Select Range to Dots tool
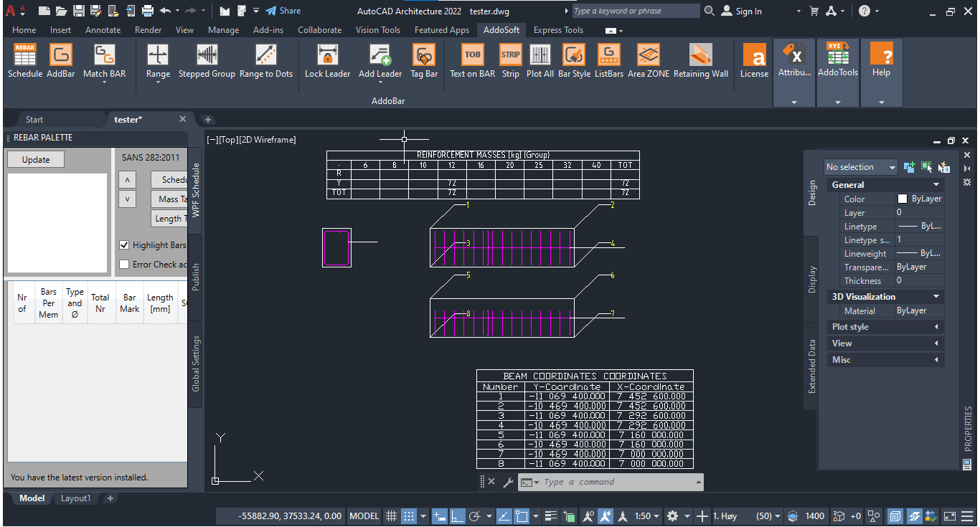This screenshot has height=527, width=980. (266, 60)
